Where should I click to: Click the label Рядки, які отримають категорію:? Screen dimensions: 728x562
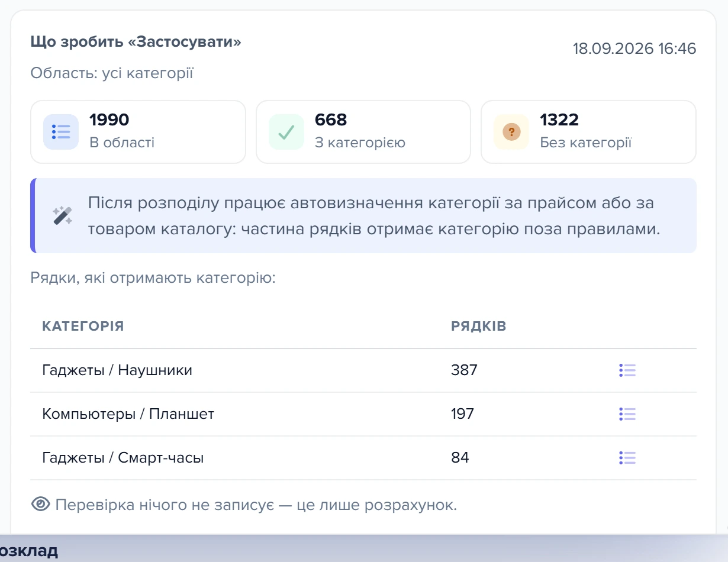point(153,277)
